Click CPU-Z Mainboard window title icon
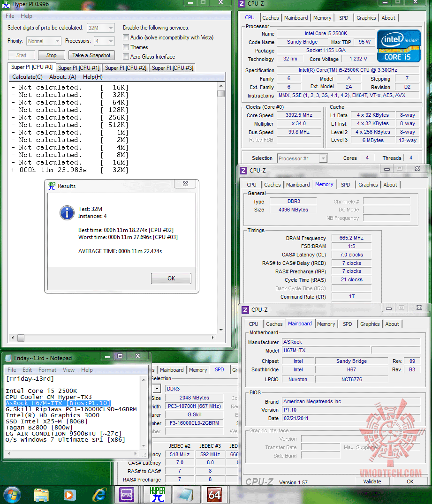 pyautogui.click(x=245, y=309)
